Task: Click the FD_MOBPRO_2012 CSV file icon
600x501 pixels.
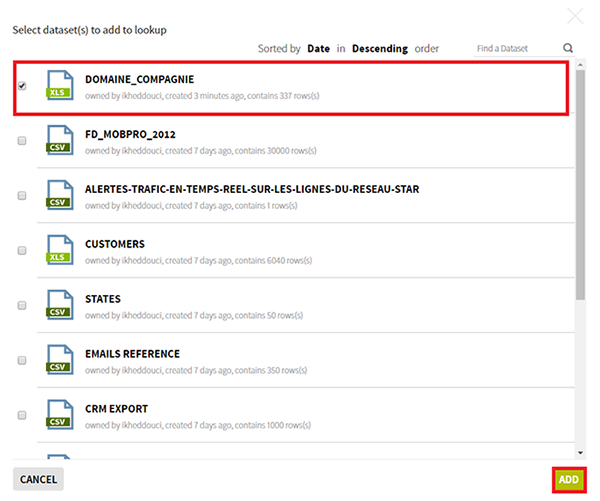Action: pyautogui.click(x=59, y=140)
